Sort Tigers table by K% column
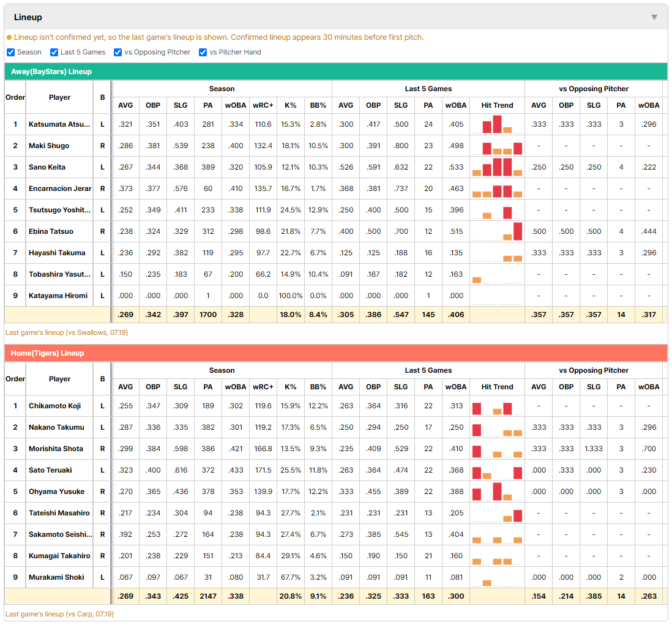The width and height of the screenshot is (672, 625). [x=290, y=387]
